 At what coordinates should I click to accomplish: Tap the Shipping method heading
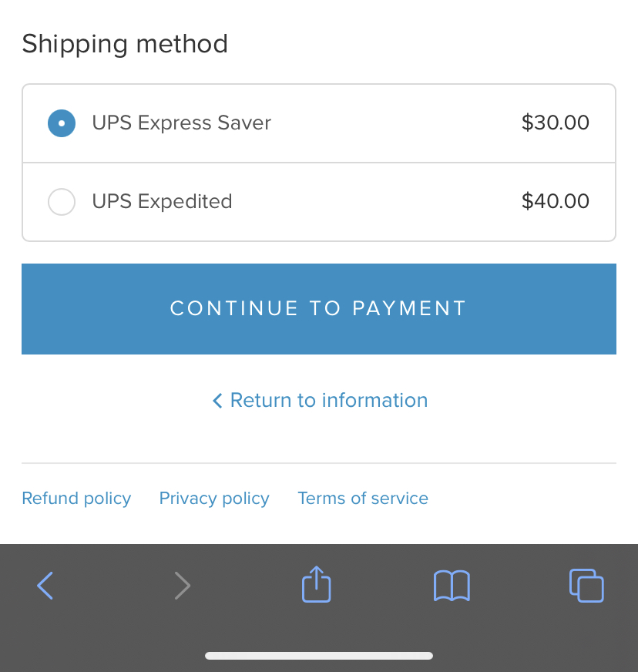[x=125, y=44]
